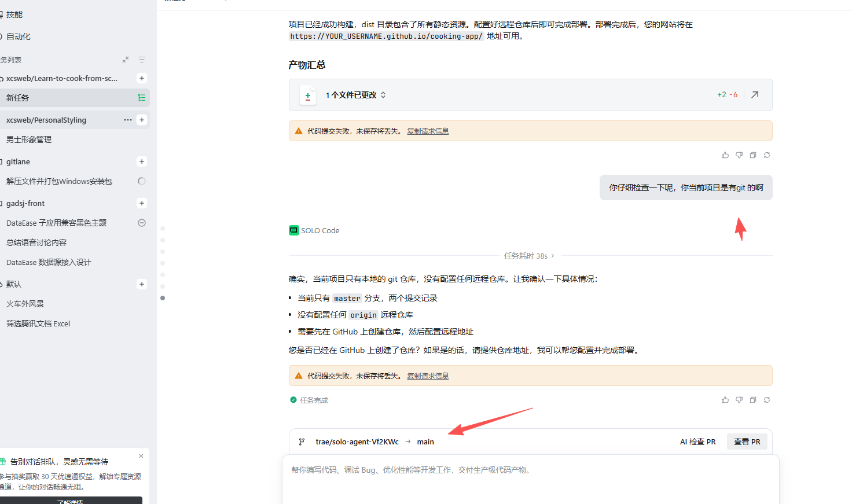Open the changed files in external view arrow
This screenshot has height=504, width=852.
[x=755, y=95]
